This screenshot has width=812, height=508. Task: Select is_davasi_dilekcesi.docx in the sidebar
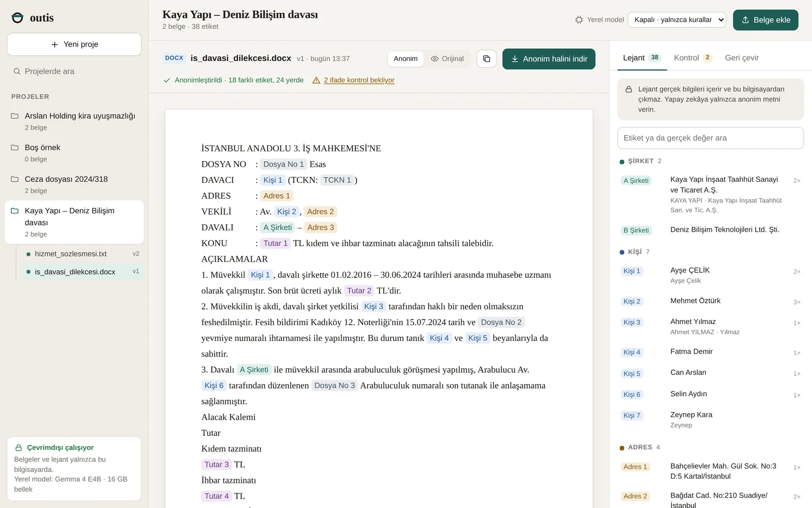point(82,272)
